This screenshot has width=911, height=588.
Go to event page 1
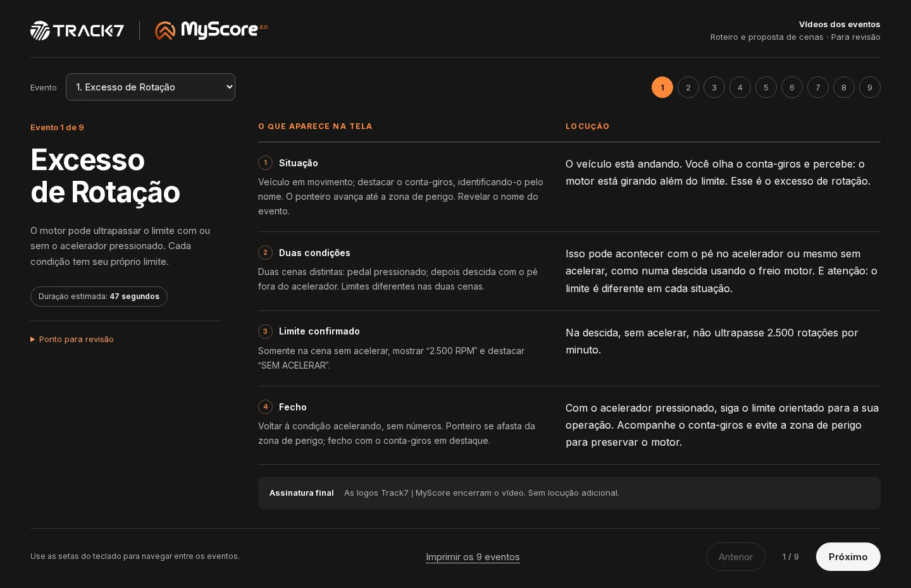[x=662, y=87]
